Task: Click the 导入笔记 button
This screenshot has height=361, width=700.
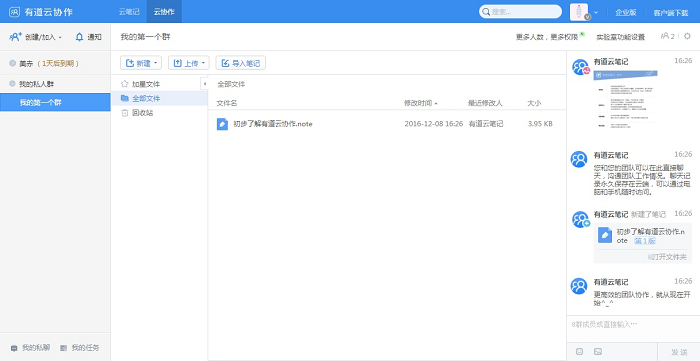Action: click(x=241, y=63)
